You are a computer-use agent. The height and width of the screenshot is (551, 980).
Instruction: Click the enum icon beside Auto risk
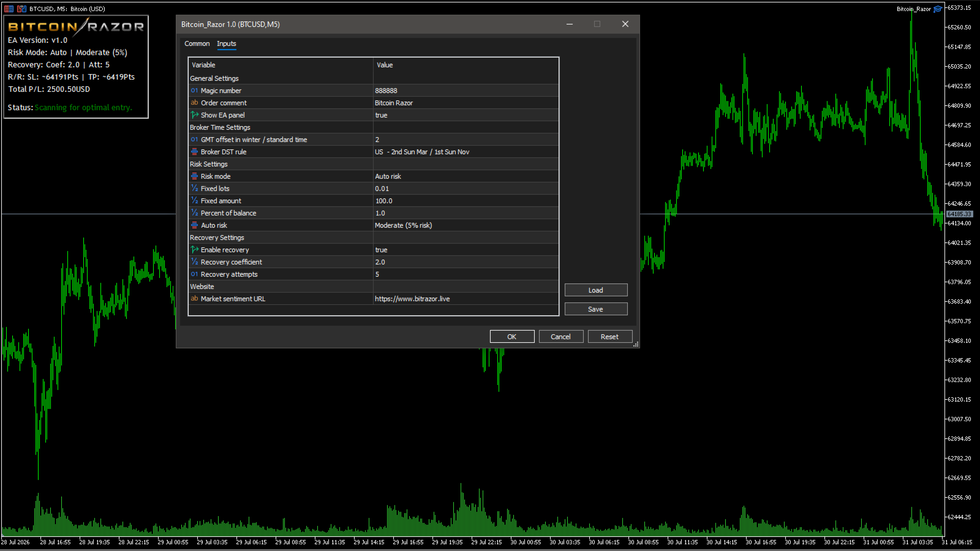194,225
